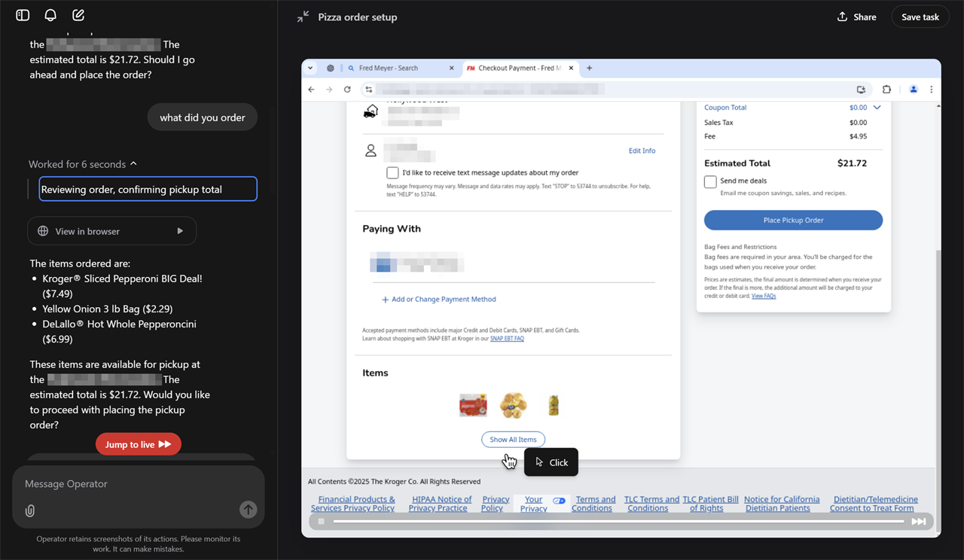
Task: Click the browser back arrow
Action: pyautogui.click(x=312, y=89)
